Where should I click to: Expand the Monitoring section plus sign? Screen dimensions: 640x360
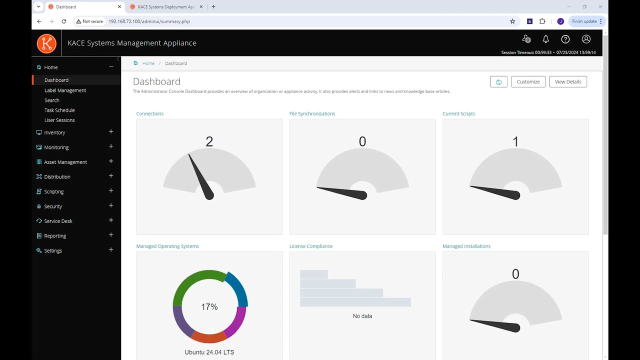click(111, 147)
